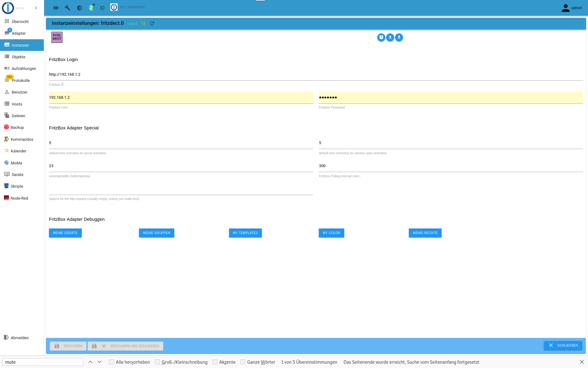
Task: Click Abmelden to log out
Action: click(x=22, y=338)
